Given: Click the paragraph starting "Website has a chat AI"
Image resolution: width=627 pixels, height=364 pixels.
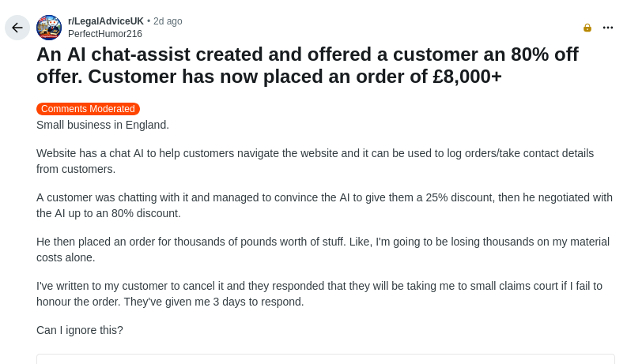Looking at the screenshot, I should point(315,161).
